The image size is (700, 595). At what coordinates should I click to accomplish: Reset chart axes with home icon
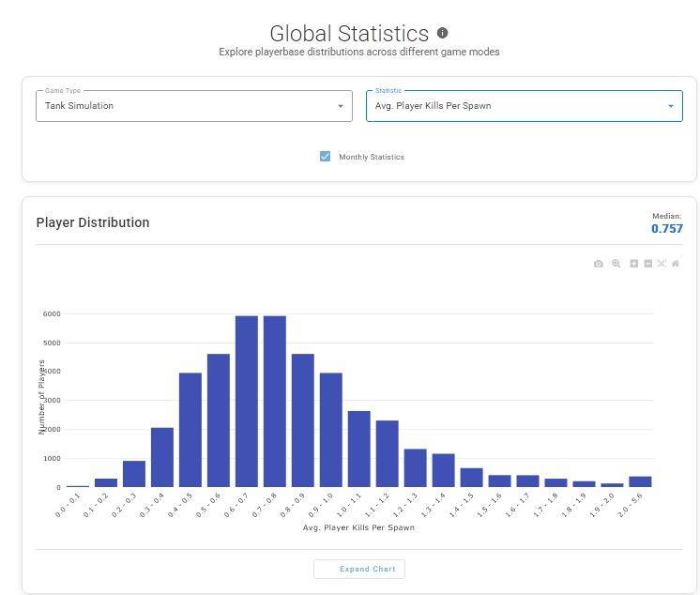(676, 264)
